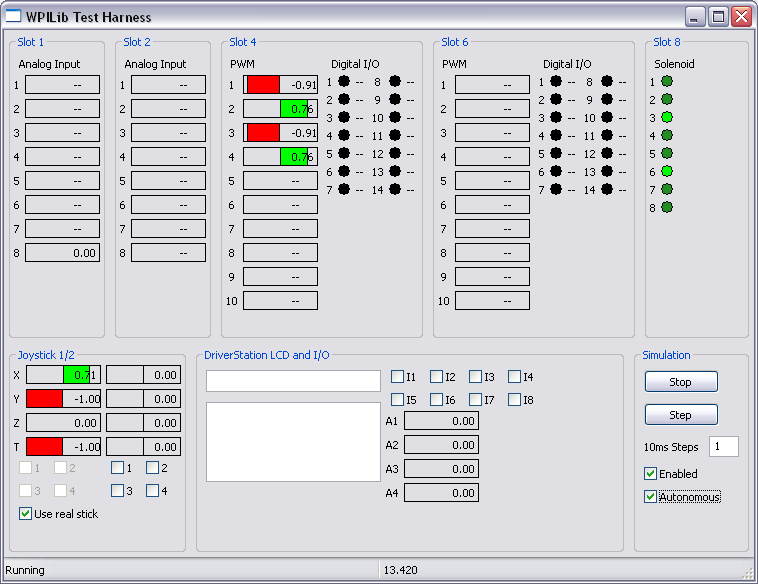Click Slot 1 Analog Input 8 field

coord(62,253)
